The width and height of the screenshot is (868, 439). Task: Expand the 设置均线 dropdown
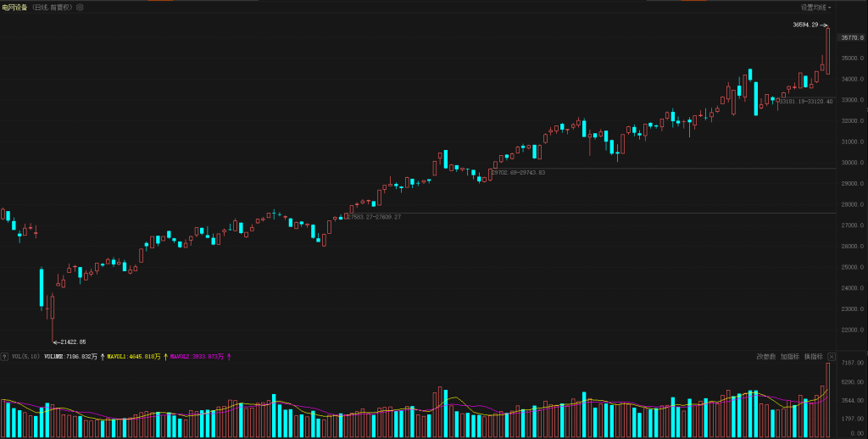816,7
